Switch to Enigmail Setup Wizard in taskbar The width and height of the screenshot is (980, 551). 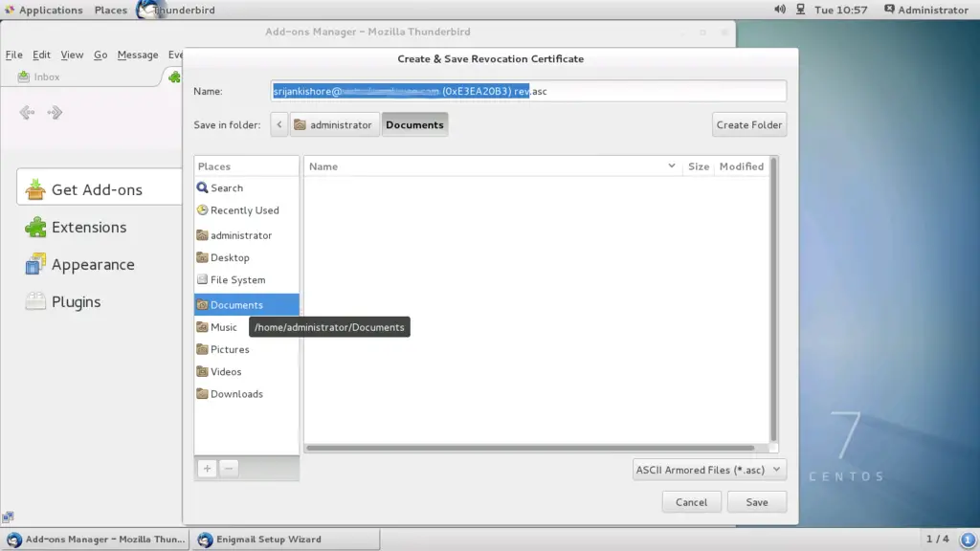286,540
